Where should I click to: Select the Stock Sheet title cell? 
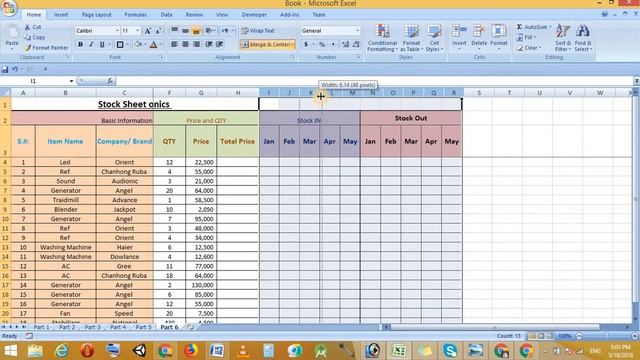135,104
